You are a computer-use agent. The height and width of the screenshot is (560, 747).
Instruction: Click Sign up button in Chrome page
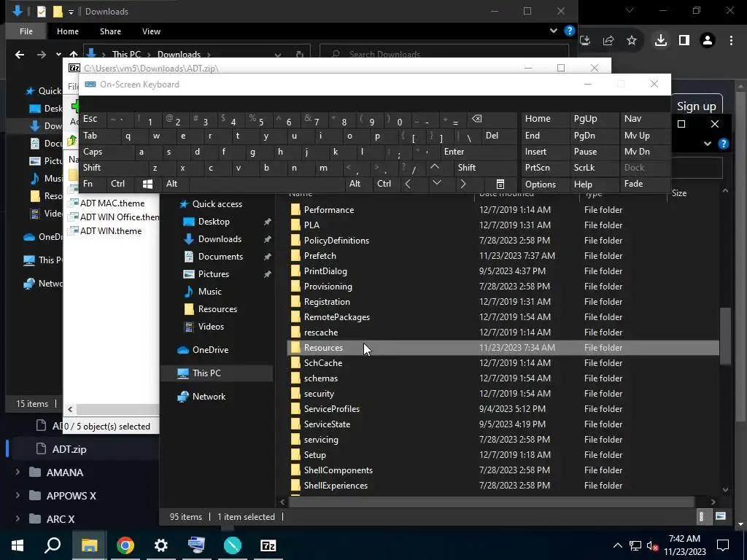696,106
